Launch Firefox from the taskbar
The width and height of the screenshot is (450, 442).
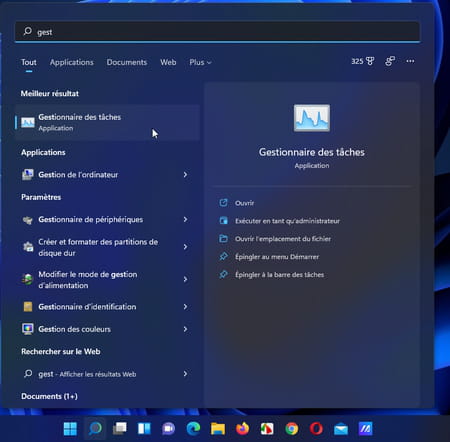point(242,429)
